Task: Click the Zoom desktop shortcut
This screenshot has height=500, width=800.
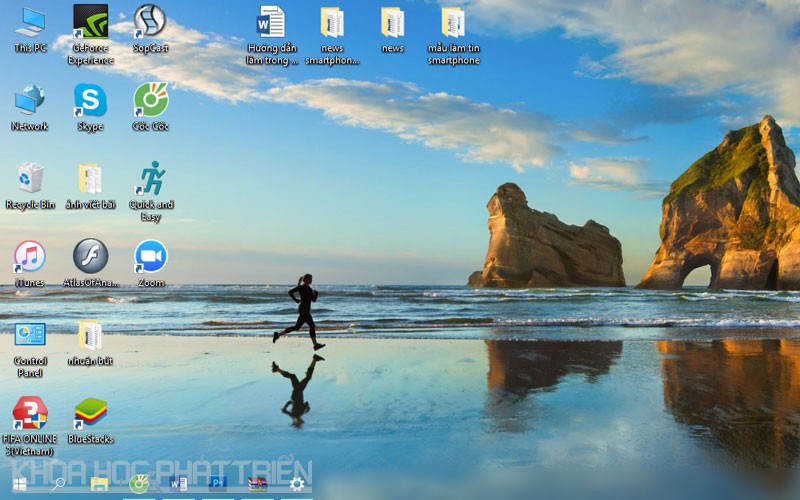Action: pos(151,256)
